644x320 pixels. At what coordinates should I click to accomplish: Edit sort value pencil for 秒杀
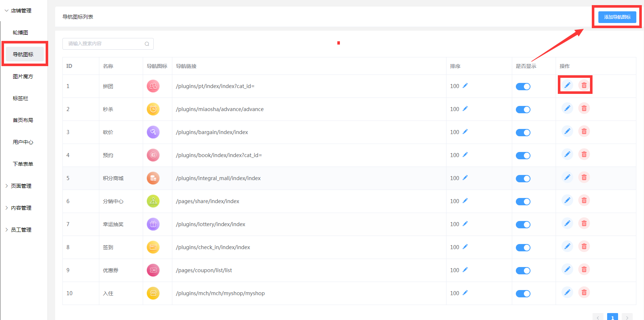tap(465, 108)
